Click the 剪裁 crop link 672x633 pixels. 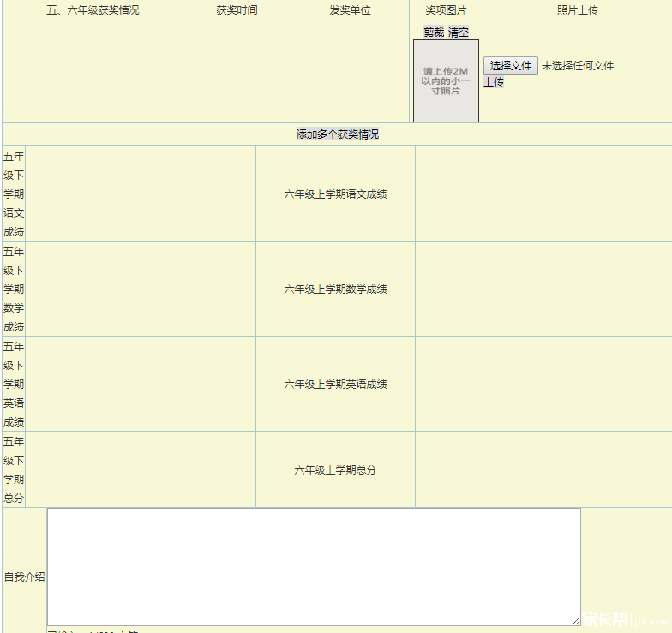tap(434, 33)
